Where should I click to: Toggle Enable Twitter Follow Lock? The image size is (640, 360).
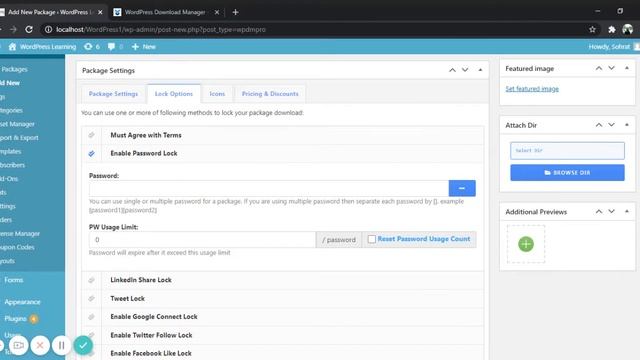[x=91, y=335]
